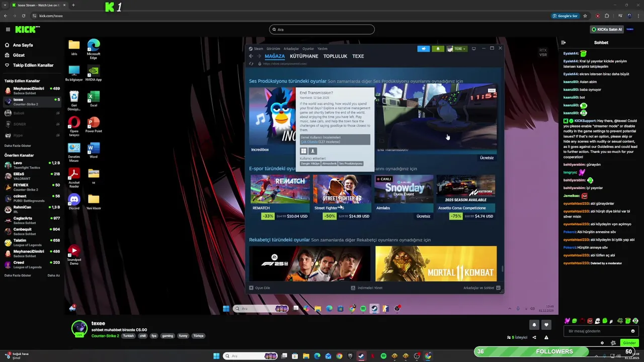Open recommended channel CaglarArts
The height and width of the screenshot is (362, 644).
click(x=32, y=220)
